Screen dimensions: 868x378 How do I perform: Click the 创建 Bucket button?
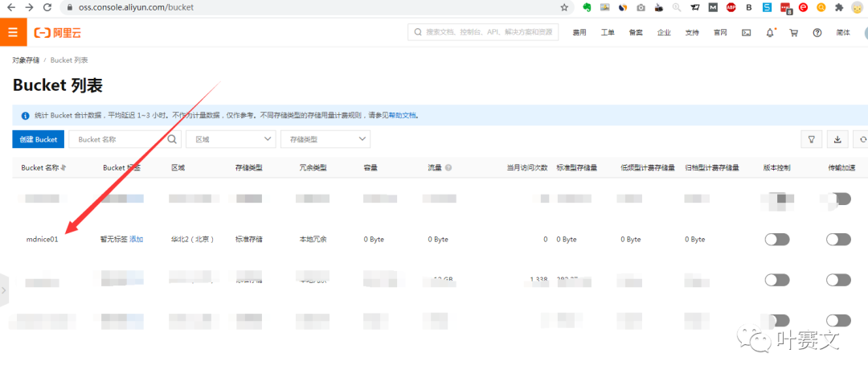point(39,139)
